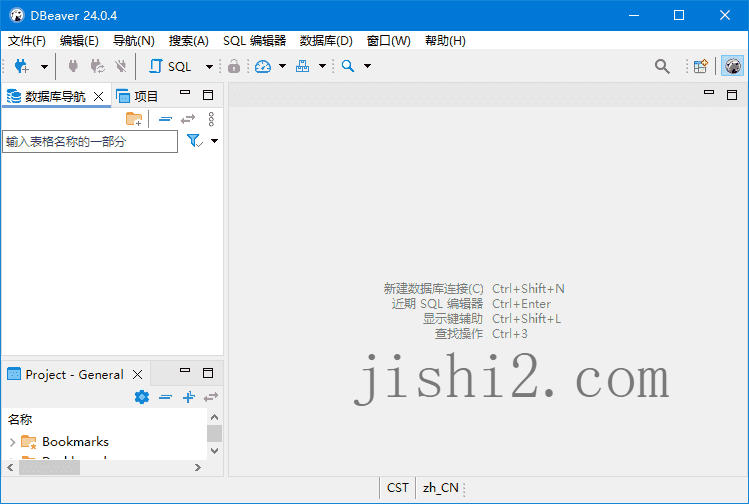749x504 pixels.
Task: Click the create new folder icon in navigator
Action: (134, 119)
